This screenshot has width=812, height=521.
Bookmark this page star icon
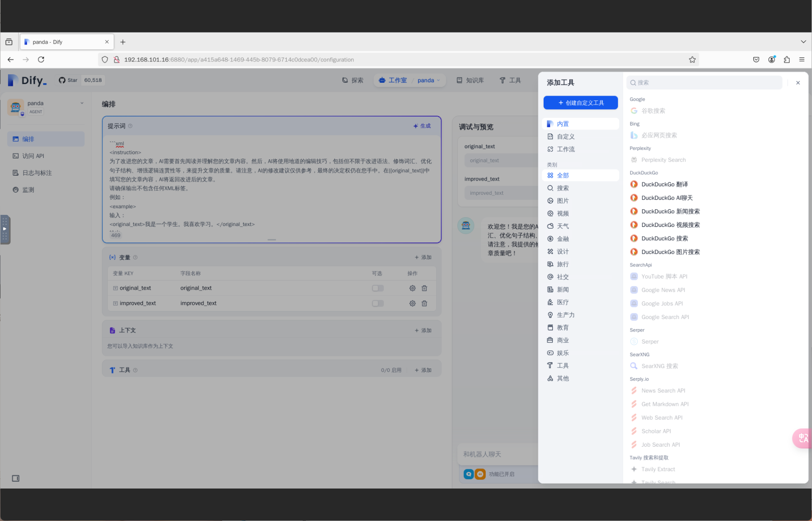[692, 60]
